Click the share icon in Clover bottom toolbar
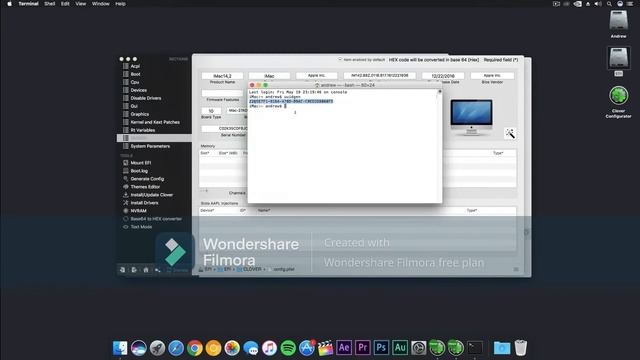Screen dimensions: 640x360 click(157, 270)
